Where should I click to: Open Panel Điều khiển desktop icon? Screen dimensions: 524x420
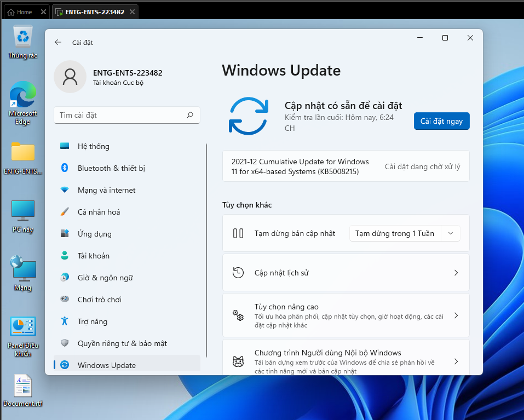point(23,337)
